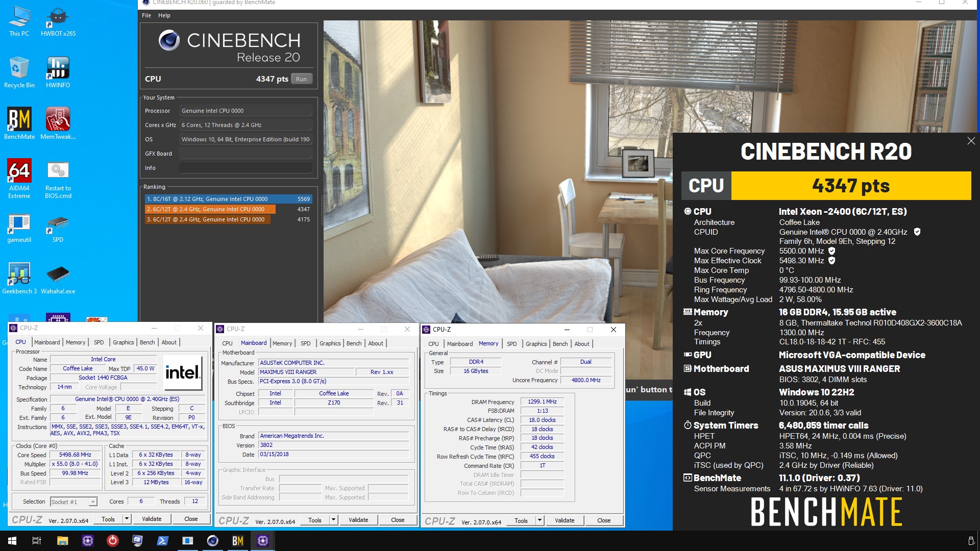Open the Cinebench File menu
Image resolution: width=980 pixels, height=551 pixels.
point(146,15)
